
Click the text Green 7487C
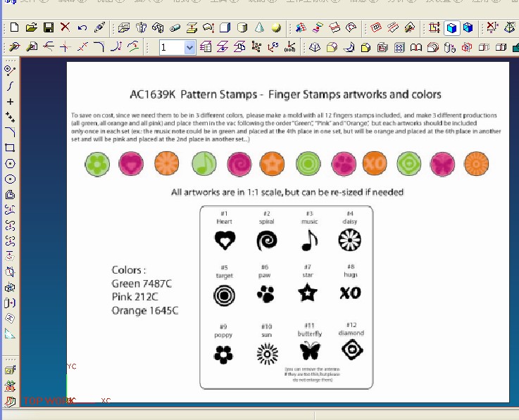pos(142,284)
